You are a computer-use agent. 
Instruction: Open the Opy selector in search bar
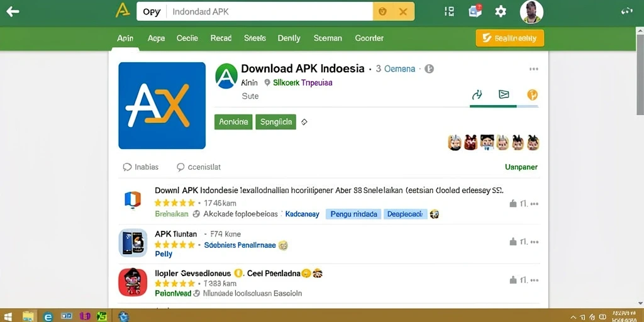[152, 11]
